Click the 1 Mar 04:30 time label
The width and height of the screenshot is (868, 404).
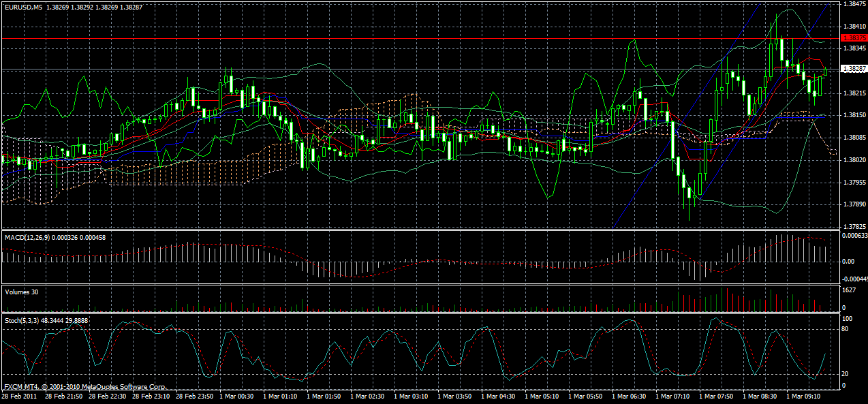click(x=499, y=396)
